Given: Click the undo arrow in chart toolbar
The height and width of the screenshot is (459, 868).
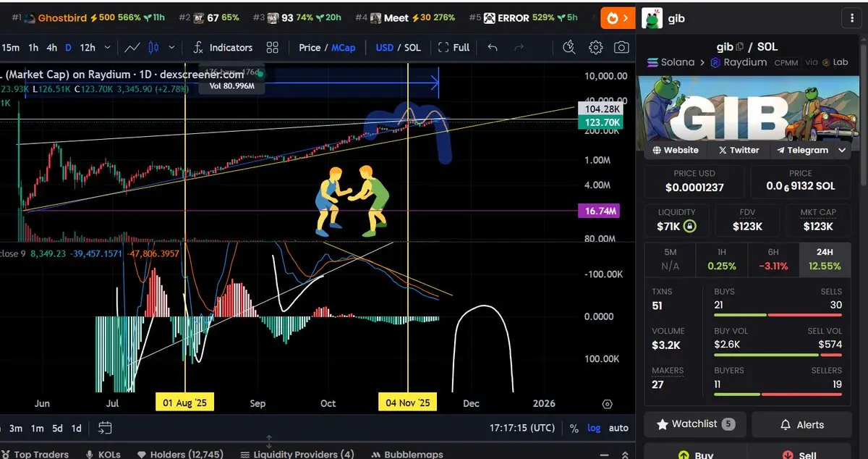Looking at the screenshot, I should [x=493, y=48].
